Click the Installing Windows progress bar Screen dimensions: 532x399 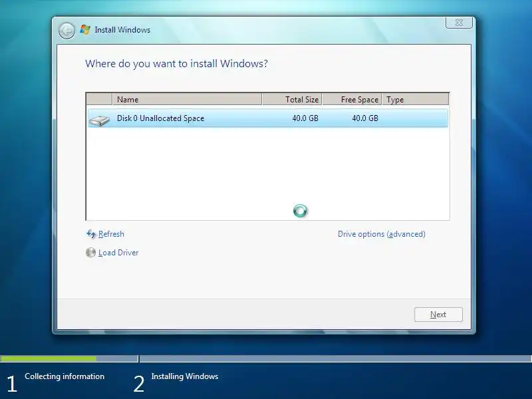coord(336,358)
